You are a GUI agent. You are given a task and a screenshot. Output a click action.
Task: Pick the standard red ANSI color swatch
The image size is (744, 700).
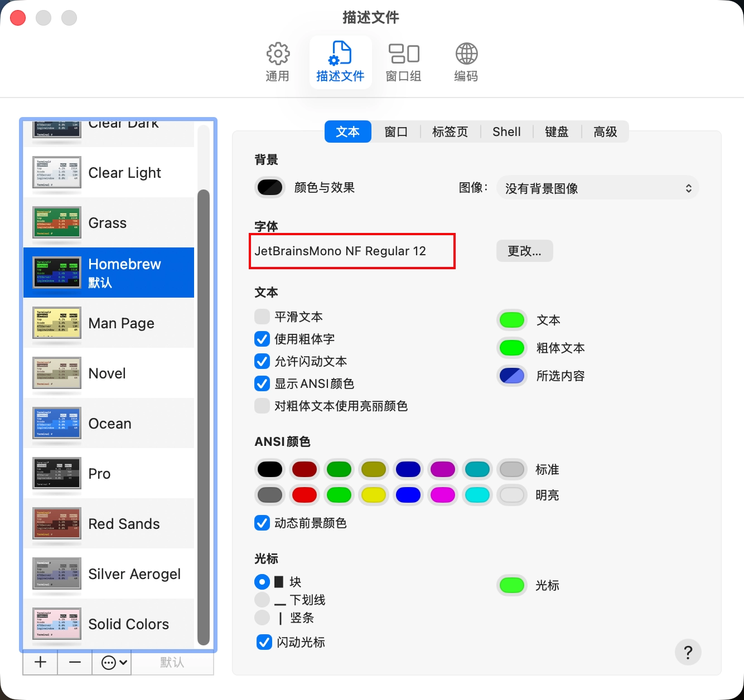(305, 469)
